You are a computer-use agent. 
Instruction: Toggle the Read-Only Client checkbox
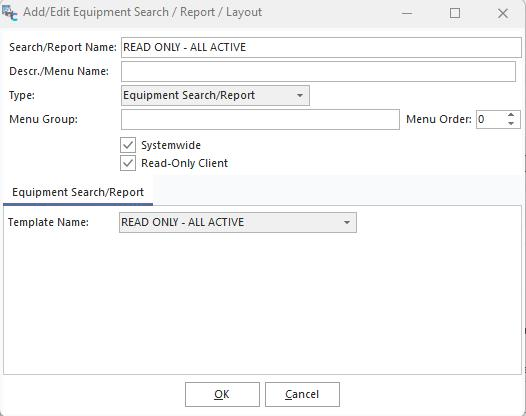point(128,163)
